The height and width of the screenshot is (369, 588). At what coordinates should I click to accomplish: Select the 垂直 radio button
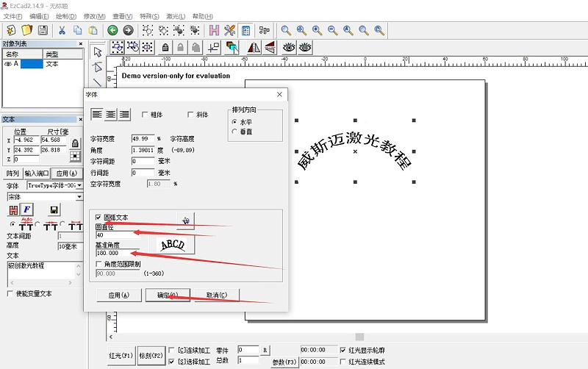pos(234,132)
